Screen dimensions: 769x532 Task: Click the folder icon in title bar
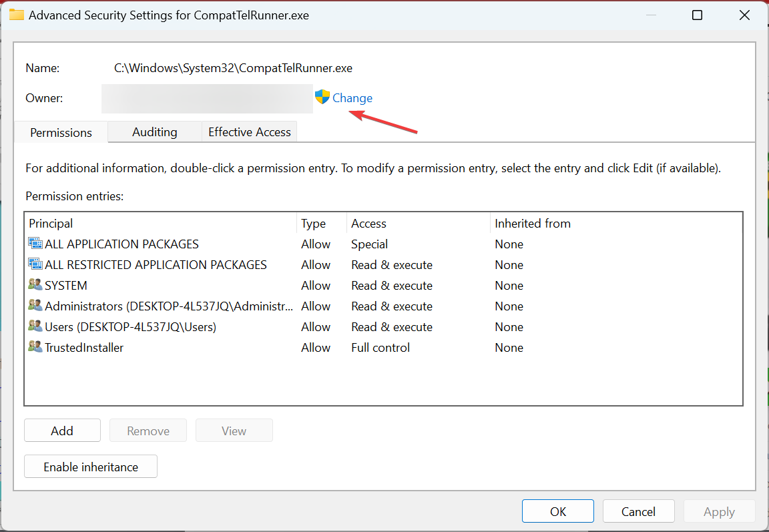[x=17, y=15]
